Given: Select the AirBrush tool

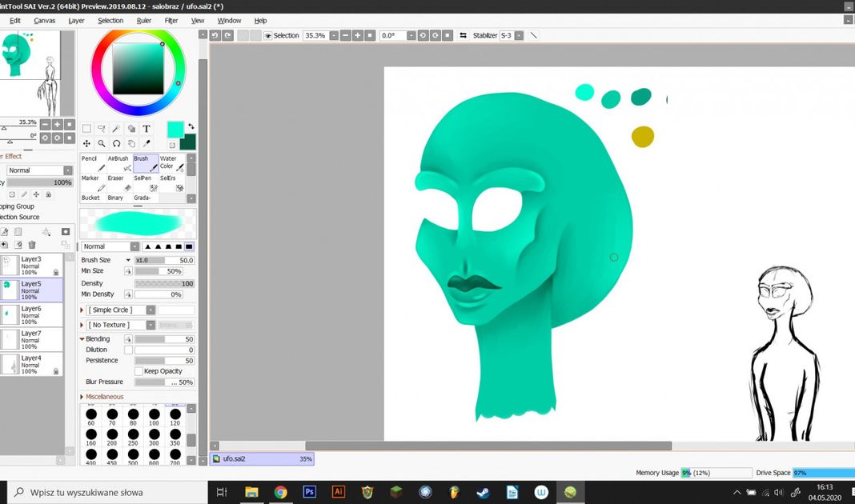Looking at the screenshot, I should click(x=118, y=163).
